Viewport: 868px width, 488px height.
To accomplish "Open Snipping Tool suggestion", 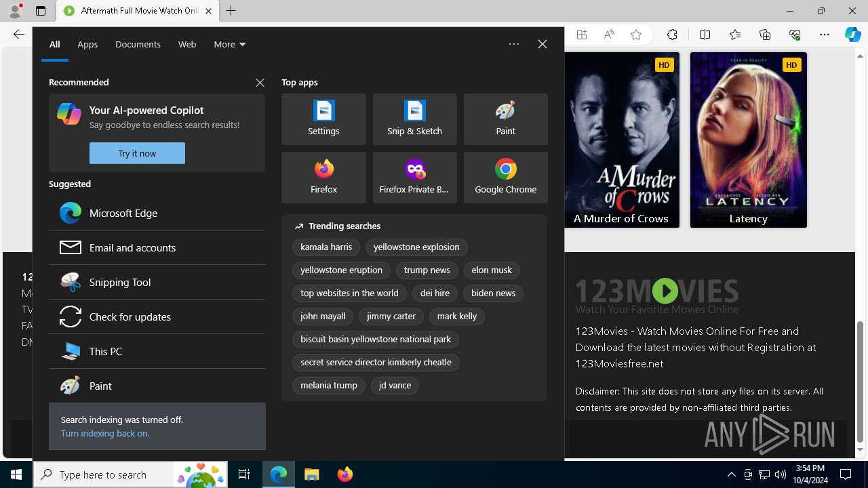I will pyautogui.click(x=157, y=282).
